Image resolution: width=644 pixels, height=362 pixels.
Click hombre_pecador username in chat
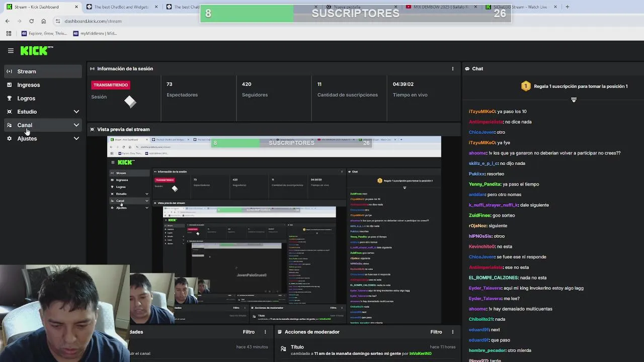(487, 350)
